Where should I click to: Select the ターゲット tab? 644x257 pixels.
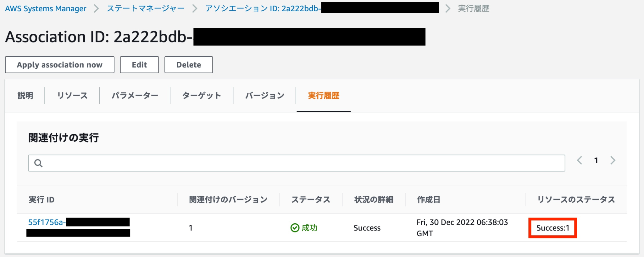(202, 96)
